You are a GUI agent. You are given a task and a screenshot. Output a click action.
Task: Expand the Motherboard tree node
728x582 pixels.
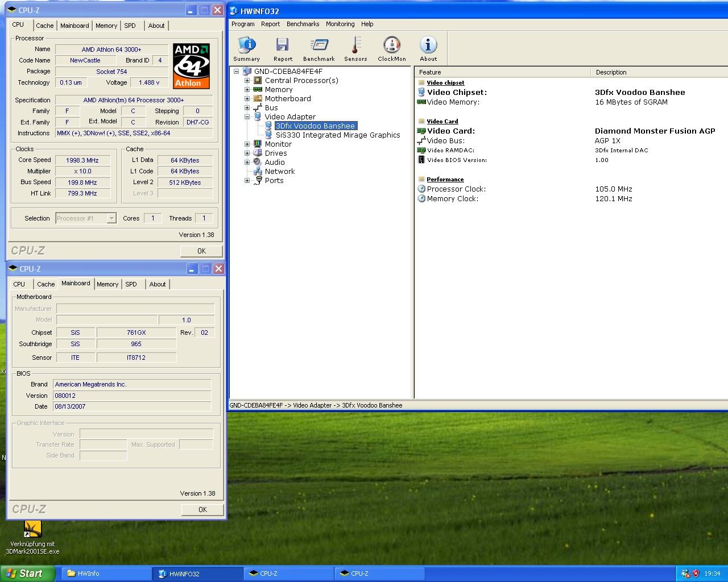tap(247, 99)
